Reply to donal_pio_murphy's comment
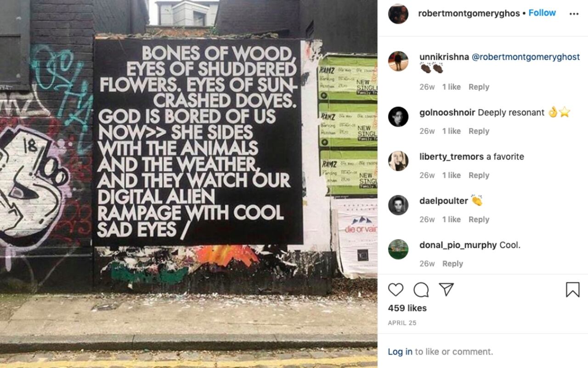 [453, 263]
